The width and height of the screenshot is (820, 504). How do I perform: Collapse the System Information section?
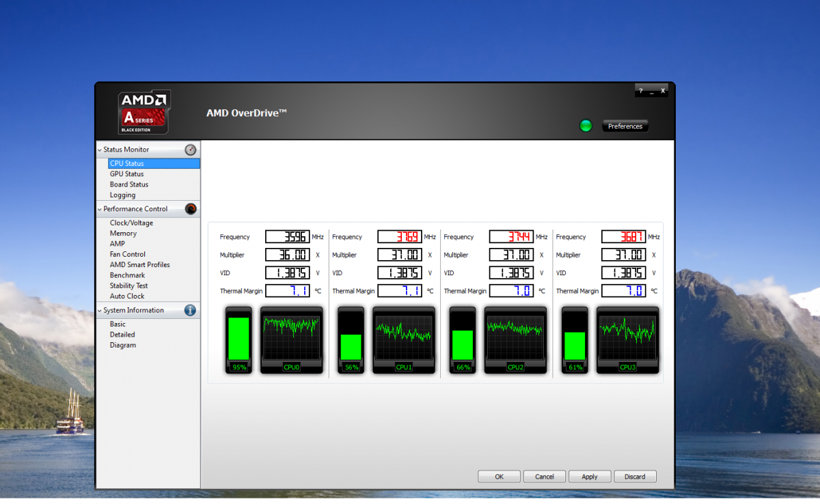(x=99, y=310)
